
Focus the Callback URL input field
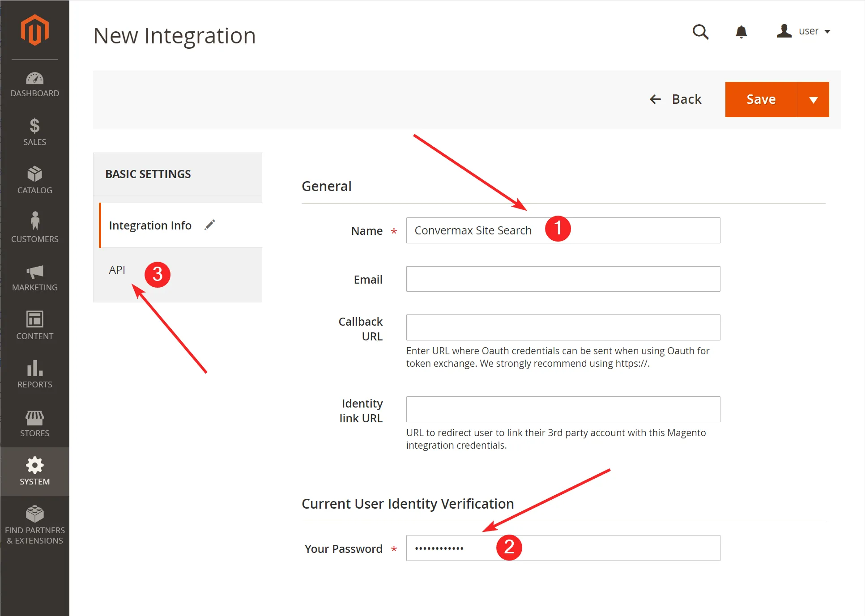click(563, 327)
